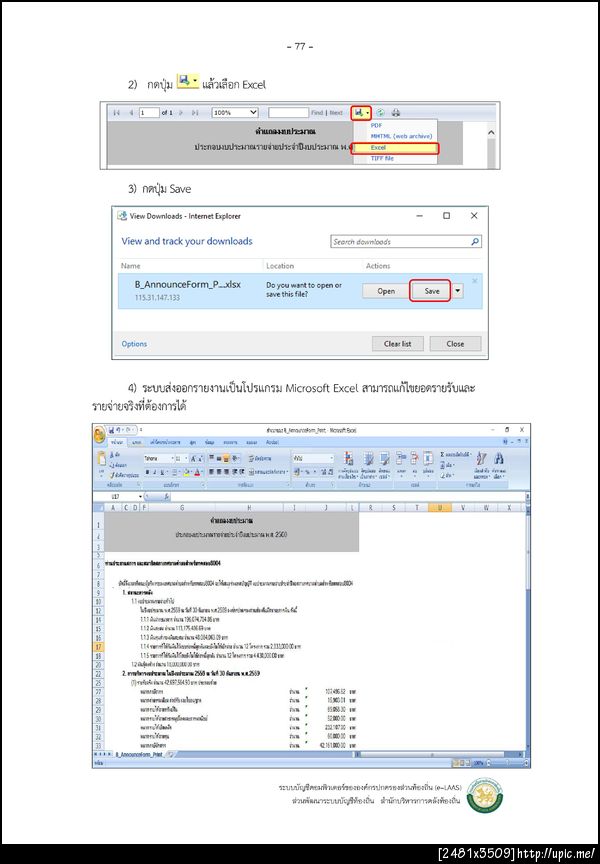
Task: Choose TIFF file from the export menu
Action: click(x=382, y=158)
